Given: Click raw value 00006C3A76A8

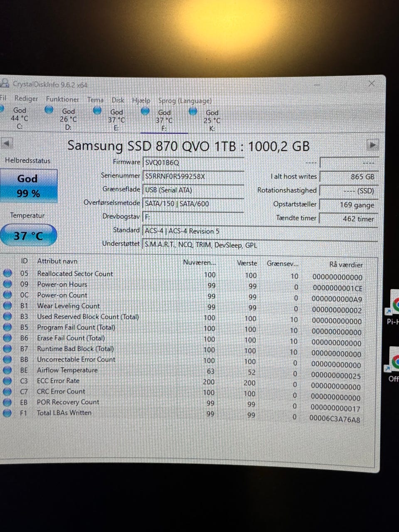Looking at the screenshot, I should 335,419.
